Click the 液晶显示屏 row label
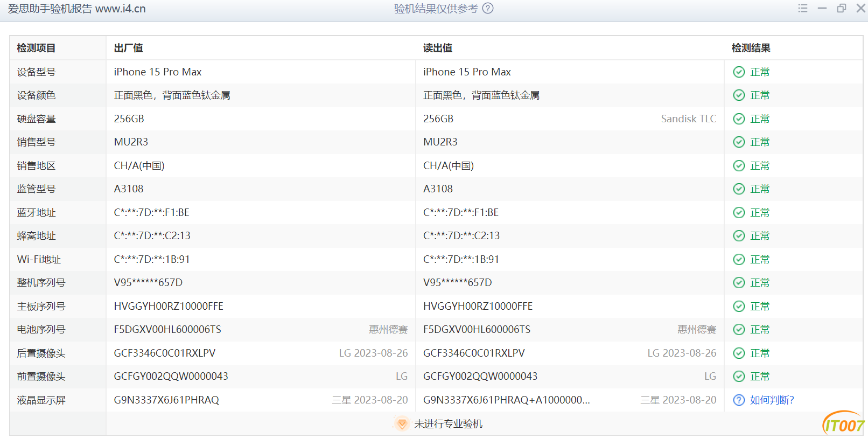 (x=41, y=400)
